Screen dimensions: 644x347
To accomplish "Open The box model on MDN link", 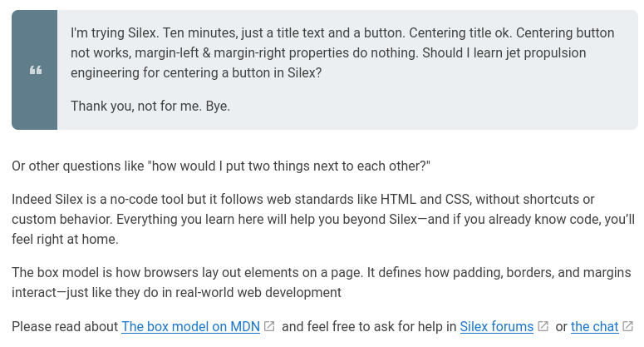I will click(190, 327).
